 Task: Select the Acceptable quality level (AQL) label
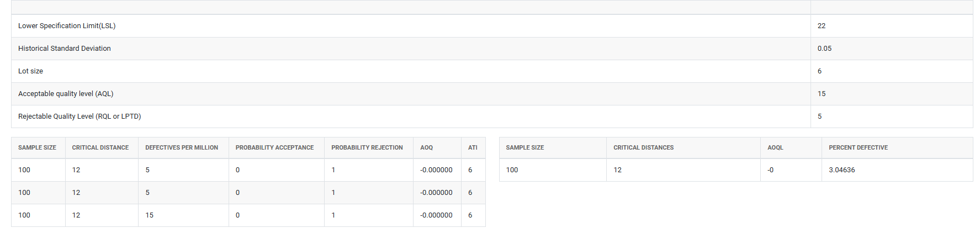66,94
